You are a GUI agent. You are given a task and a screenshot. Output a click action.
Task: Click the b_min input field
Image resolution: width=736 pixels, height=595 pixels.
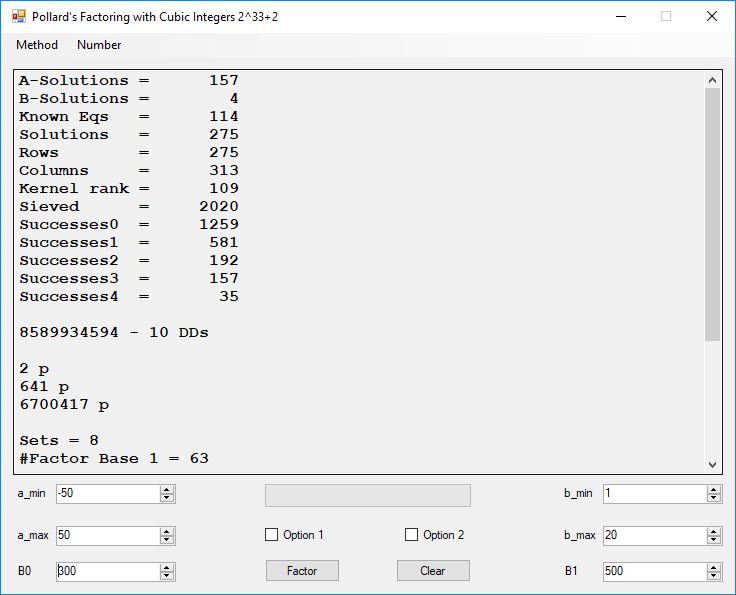(x=655, y=494)
